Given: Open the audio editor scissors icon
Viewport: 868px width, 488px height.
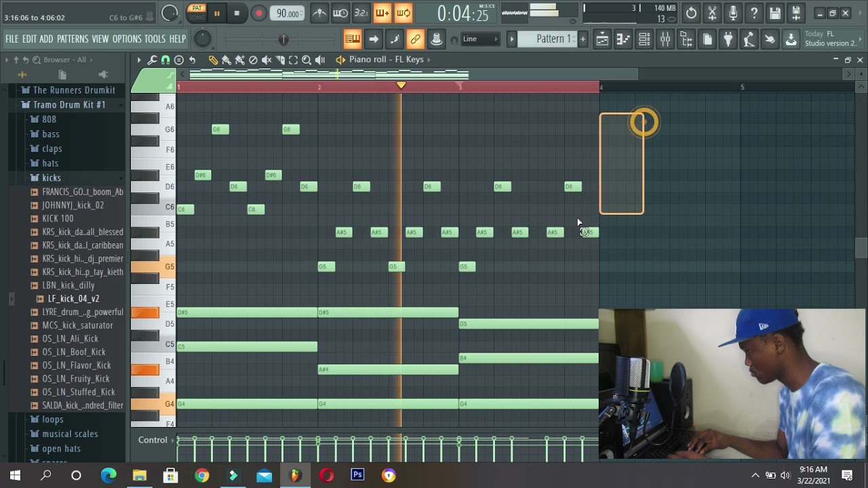Looking at the screenshot, I should point(712,13).
